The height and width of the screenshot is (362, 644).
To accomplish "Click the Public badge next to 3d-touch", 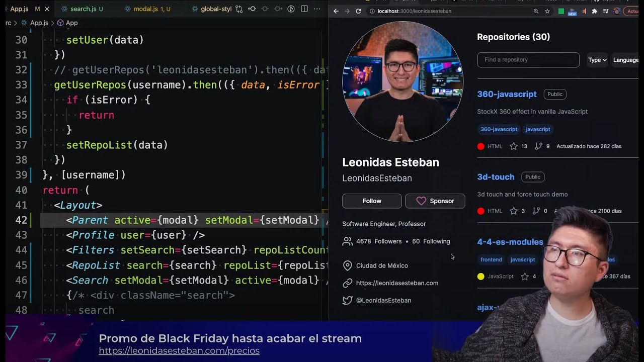I will click(x=533, y=177).
